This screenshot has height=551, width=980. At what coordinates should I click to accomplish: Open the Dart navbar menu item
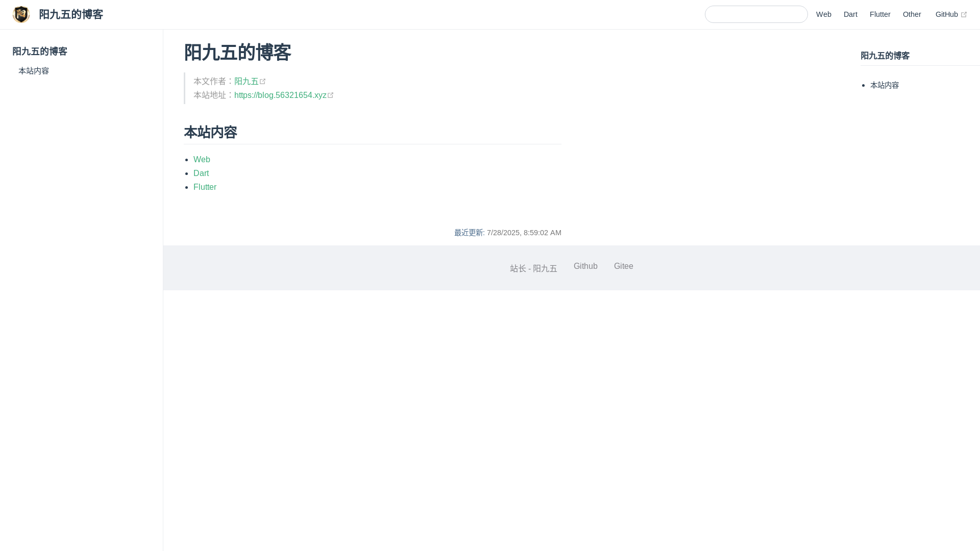(x=850, y=14)
